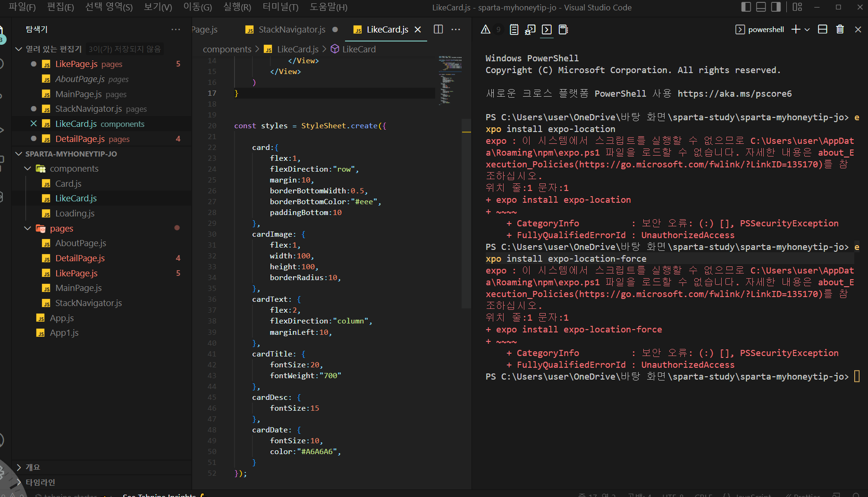Open the 도움말(H) menu

tap(329, 7)
